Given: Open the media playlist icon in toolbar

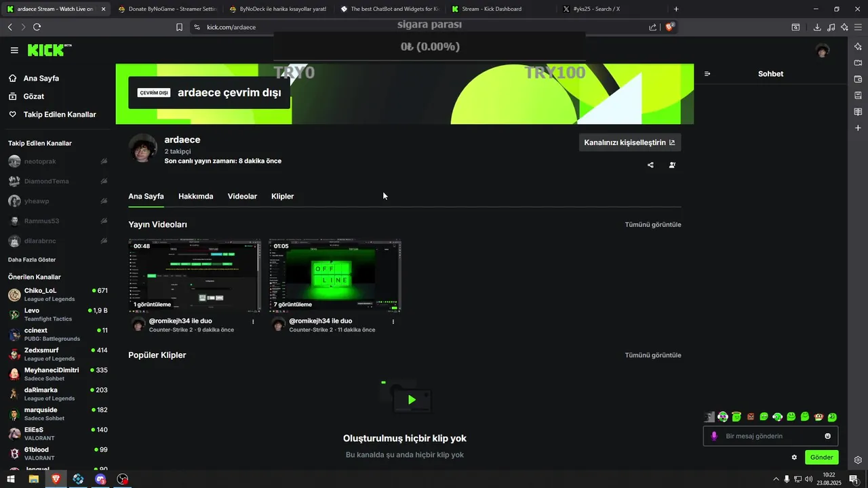Looking at the screenshot, I should coord(831,27).
